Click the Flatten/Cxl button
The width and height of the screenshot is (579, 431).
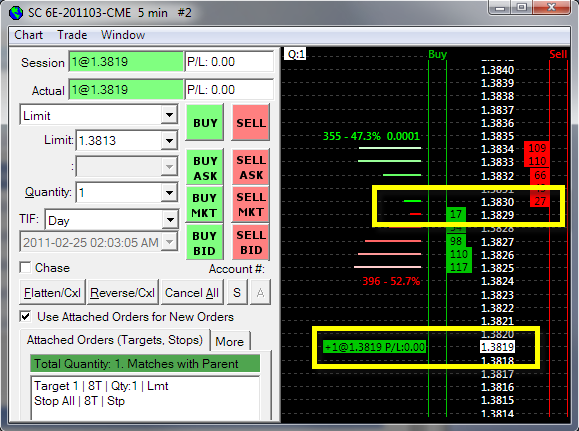(52, 293)
